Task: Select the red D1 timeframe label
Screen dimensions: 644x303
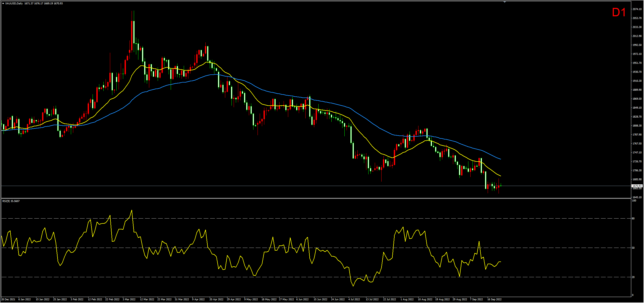Action: click(x=619, y=12)
